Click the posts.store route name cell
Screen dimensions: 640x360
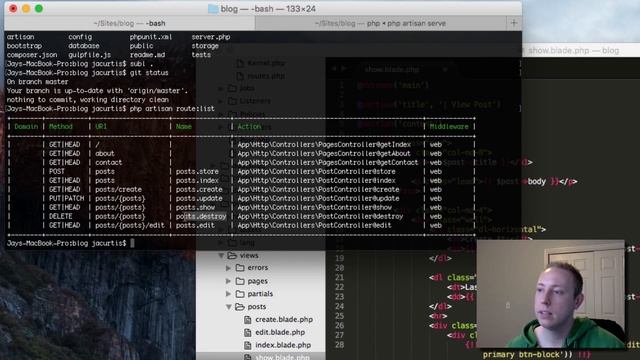(x=197, y=171)
